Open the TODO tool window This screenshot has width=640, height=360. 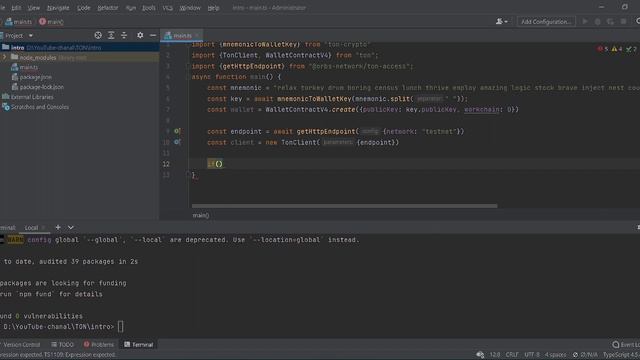tap(62, 344)
